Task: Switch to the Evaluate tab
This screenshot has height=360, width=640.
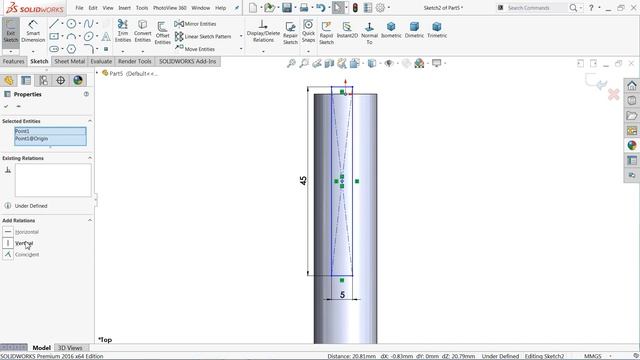Action: click(x=101, y=61)
